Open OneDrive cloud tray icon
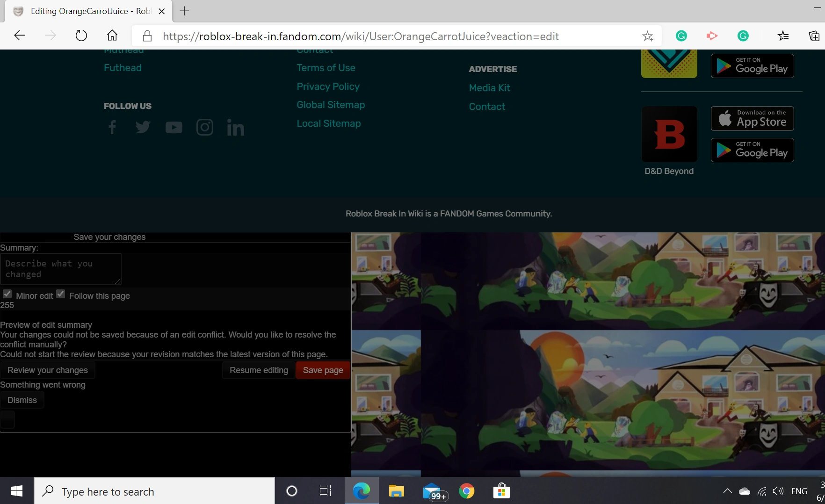Screen dimensions: 825x504 coord(745,491)
